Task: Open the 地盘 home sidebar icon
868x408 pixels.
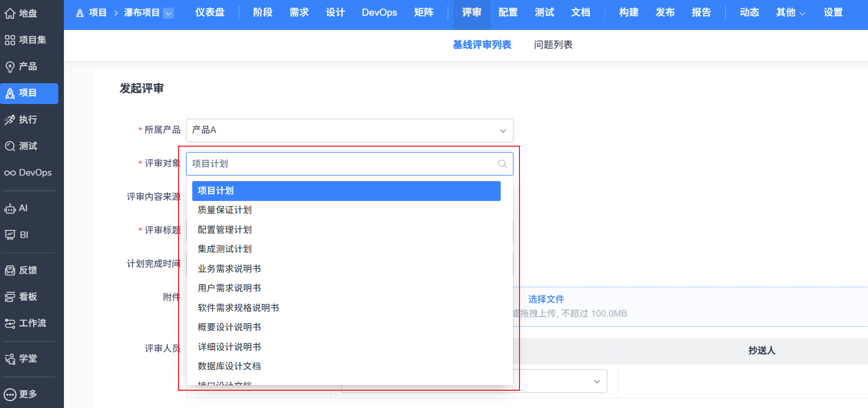Action: (x=10, y=14)
